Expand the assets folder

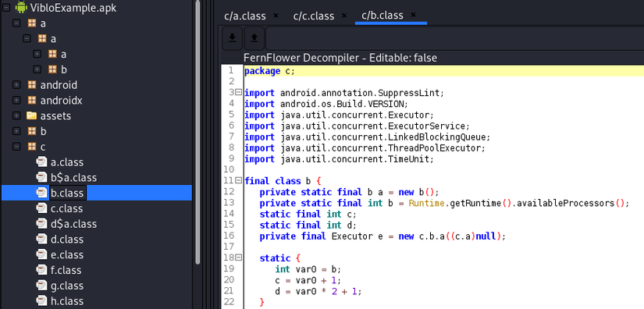click(x=16, y=115)
